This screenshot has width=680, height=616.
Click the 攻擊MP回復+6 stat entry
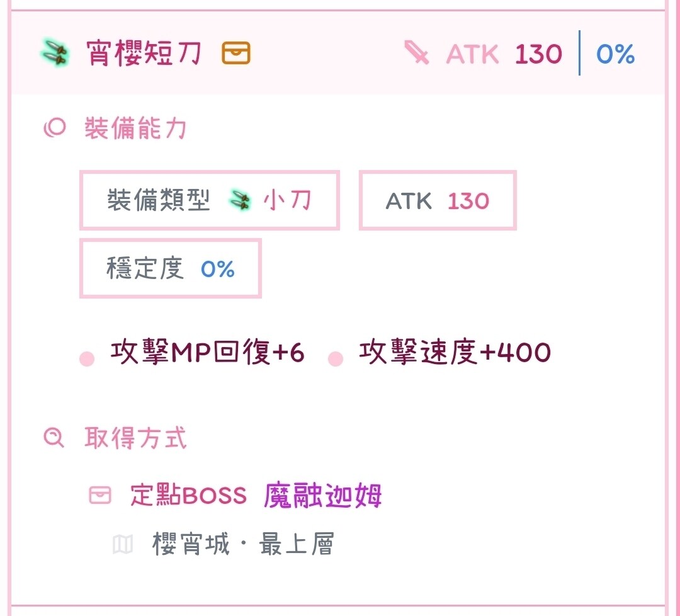207,352
